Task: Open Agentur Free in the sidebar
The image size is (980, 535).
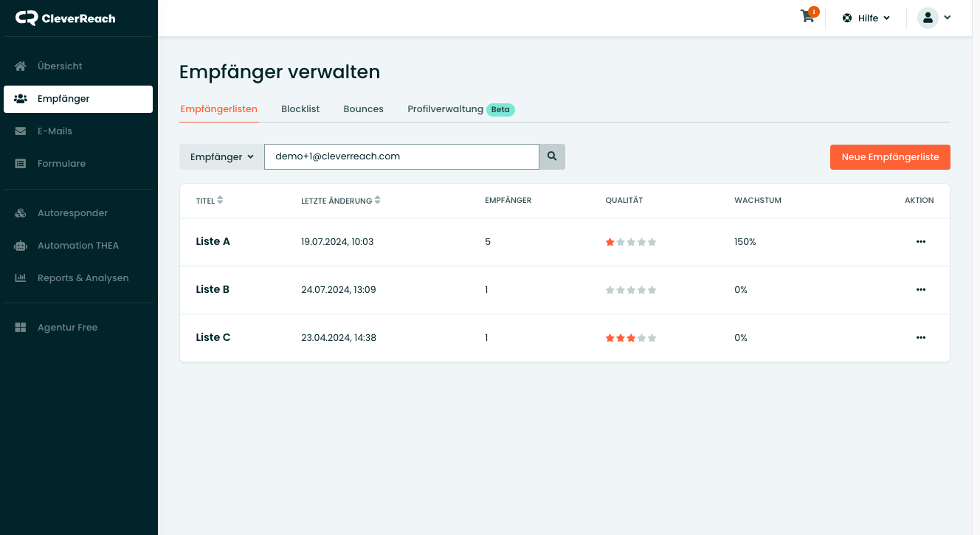Action: (x=78, y=327)
